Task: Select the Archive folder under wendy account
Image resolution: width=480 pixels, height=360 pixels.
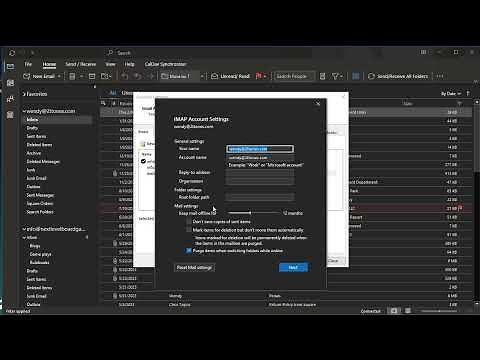Action: point(34,153)
